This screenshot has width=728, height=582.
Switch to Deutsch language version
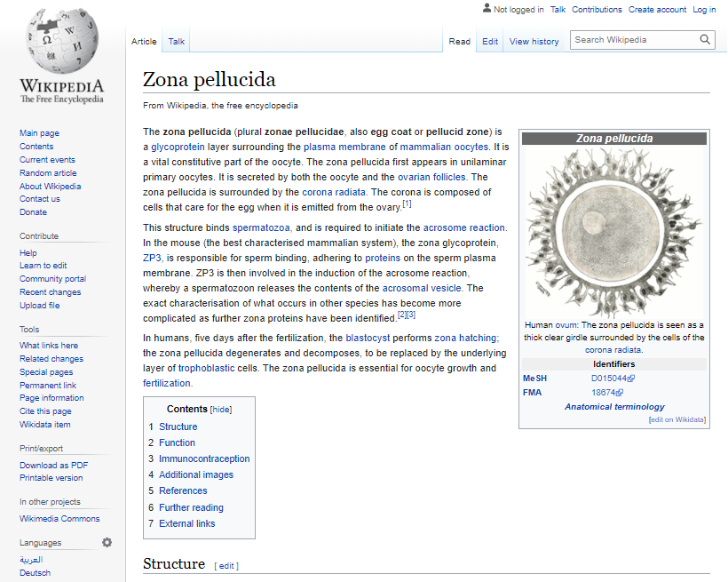coord(35,573)
